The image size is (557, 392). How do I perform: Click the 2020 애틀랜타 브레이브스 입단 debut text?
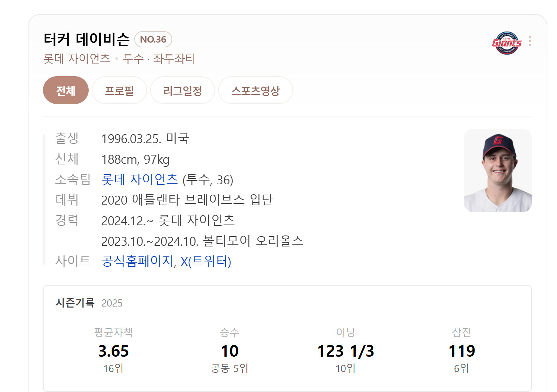tap(187, 200)
